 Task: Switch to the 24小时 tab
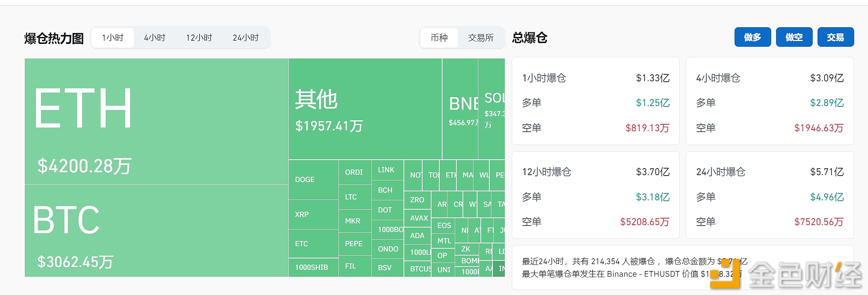click(x=246, y=38)
